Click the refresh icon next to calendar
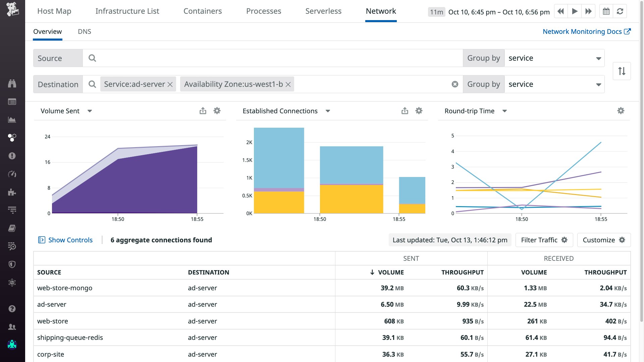 pyautogui.click(x=620, y=11)
